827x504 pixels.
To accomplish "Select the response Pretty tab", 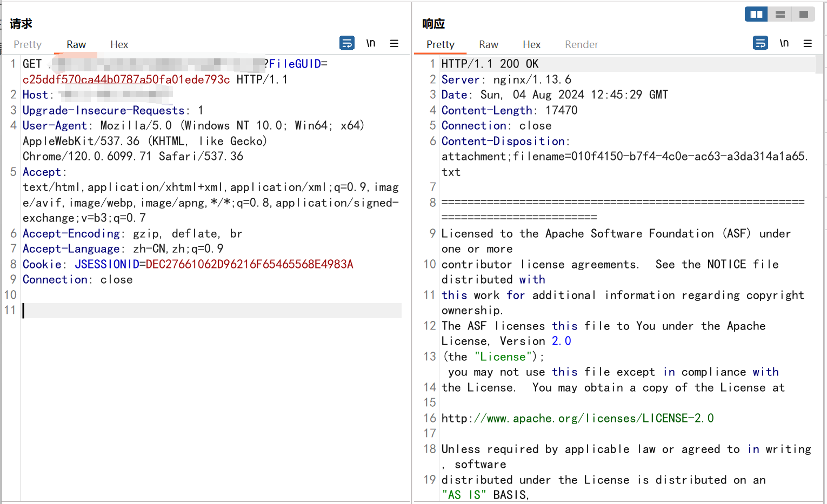I will (x=441, y=45).
